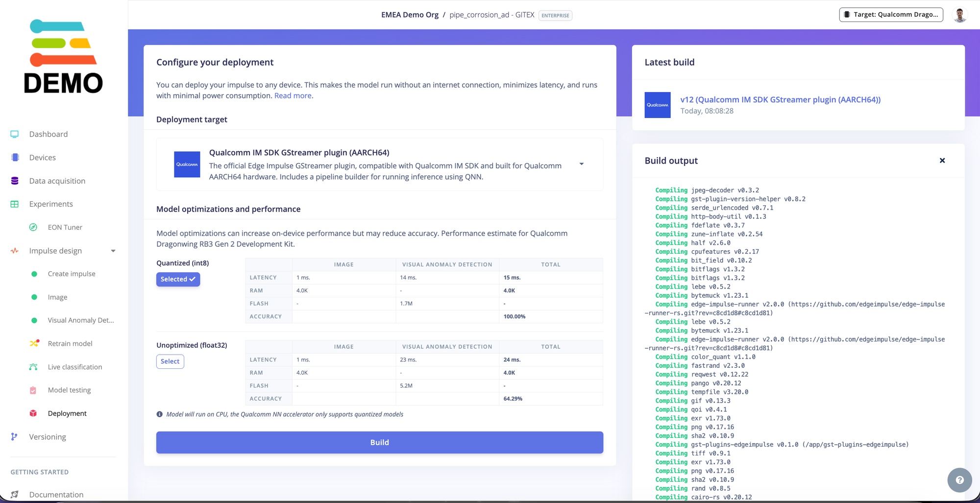Click the green dot beside Visual Anomaly Det...

point(34,320)
